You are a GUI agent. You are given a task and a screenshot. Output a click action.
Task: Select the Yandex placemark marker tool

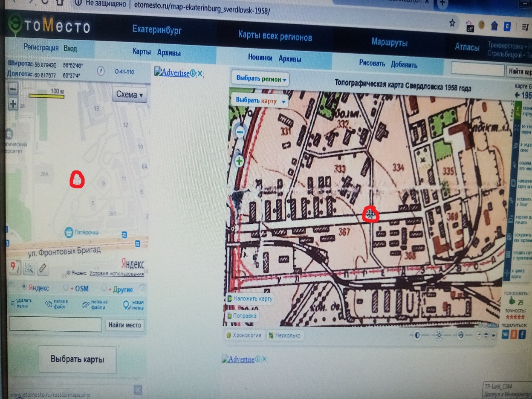pyautogui.click(x=15, y=267)
